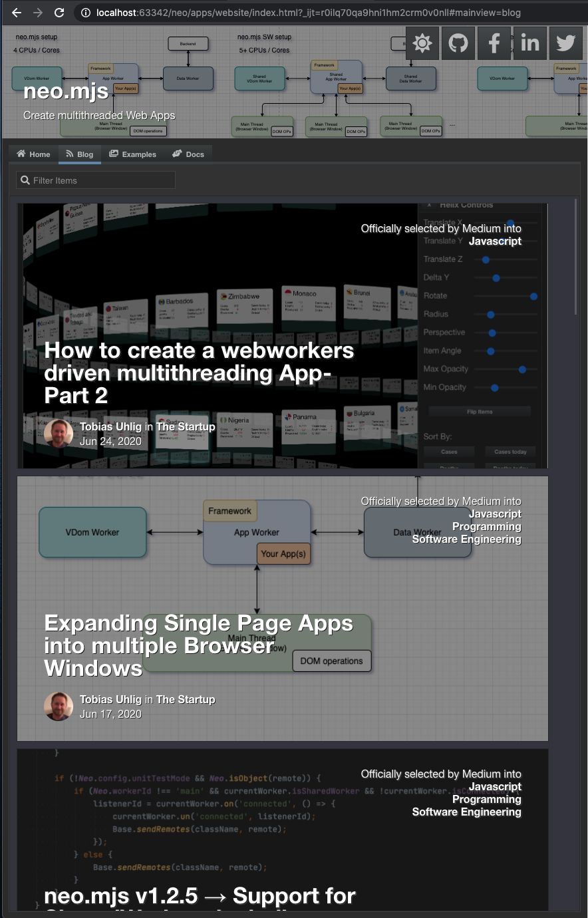Open the LinkedIn icon link
588x918 pixels.
point(530,43)
